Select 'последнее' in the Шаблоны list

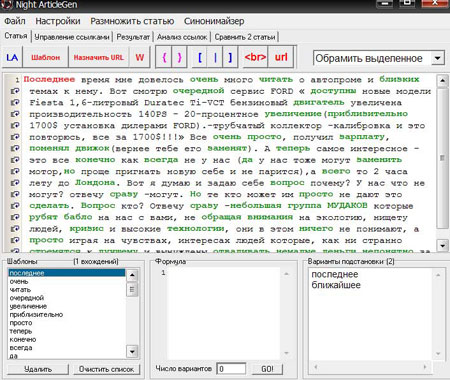tap(67, 273)
